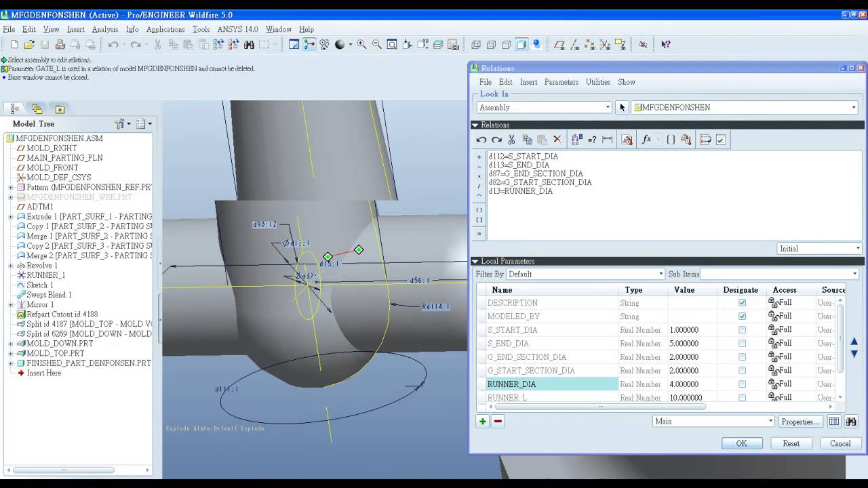Open the Initial relations dropdown

click(x=819, y=249)
